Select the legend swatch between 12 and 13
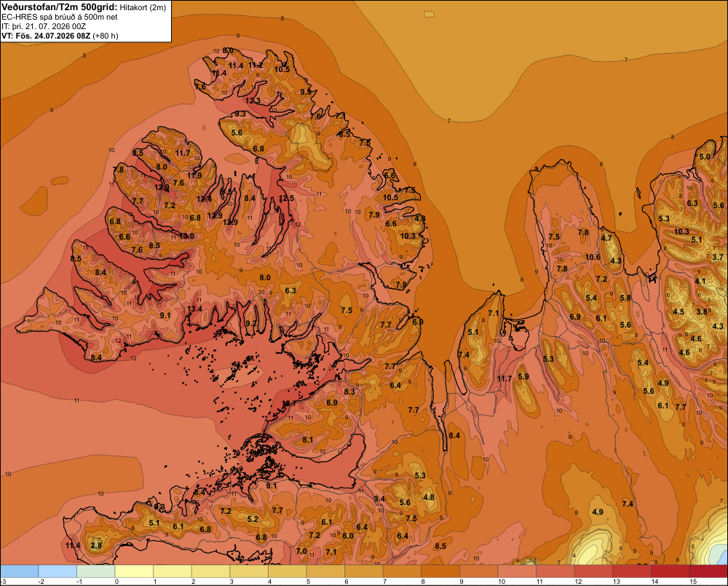 pos(594,571)
